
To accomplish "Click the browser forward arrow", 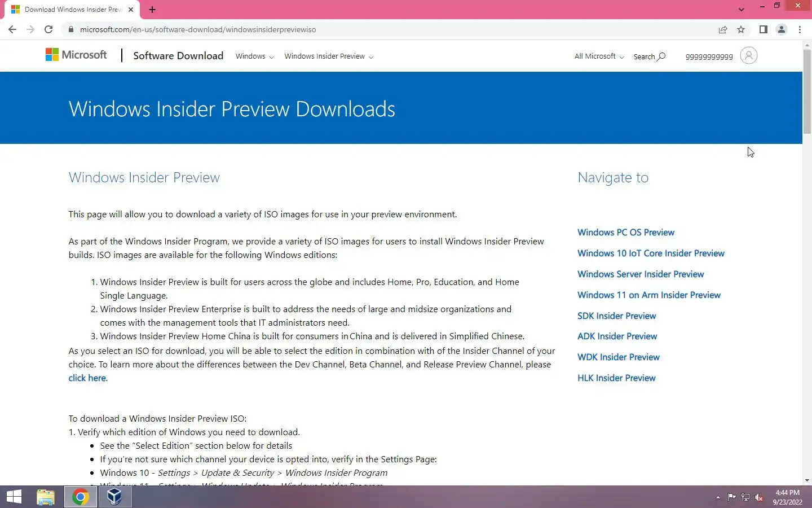I will (x=30, y=29).
